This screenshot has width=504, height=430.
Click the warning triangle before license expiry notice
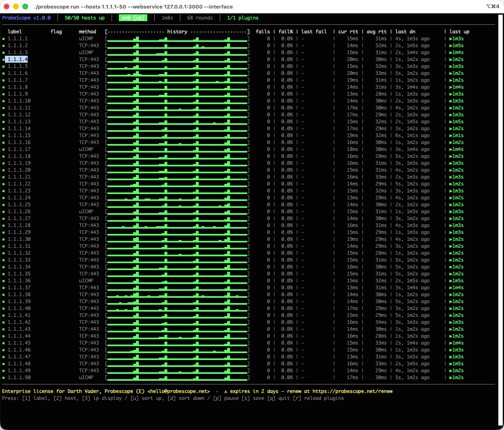tap(226, 391)
